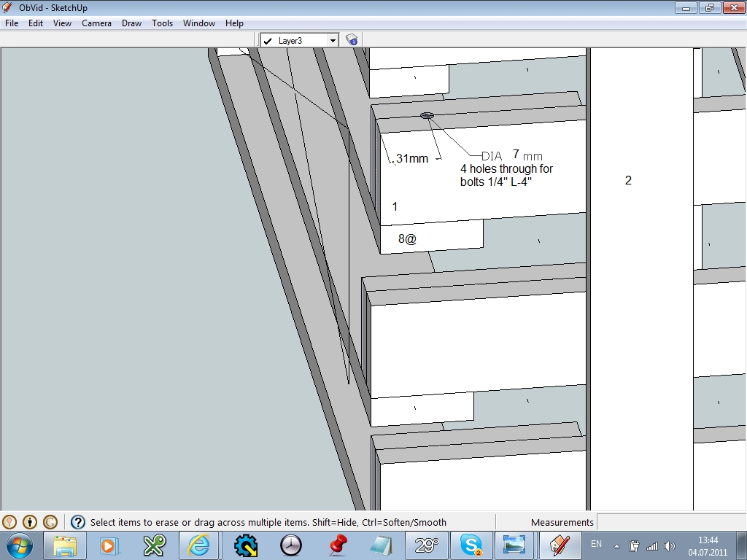Minimize the SketchUp window

click(x=686, y=8)
